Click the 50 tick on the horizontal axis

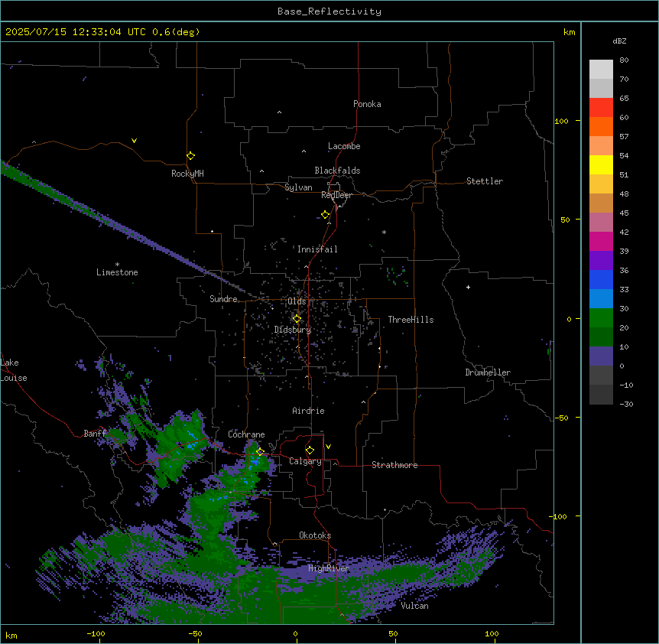[x=393, y=633]
